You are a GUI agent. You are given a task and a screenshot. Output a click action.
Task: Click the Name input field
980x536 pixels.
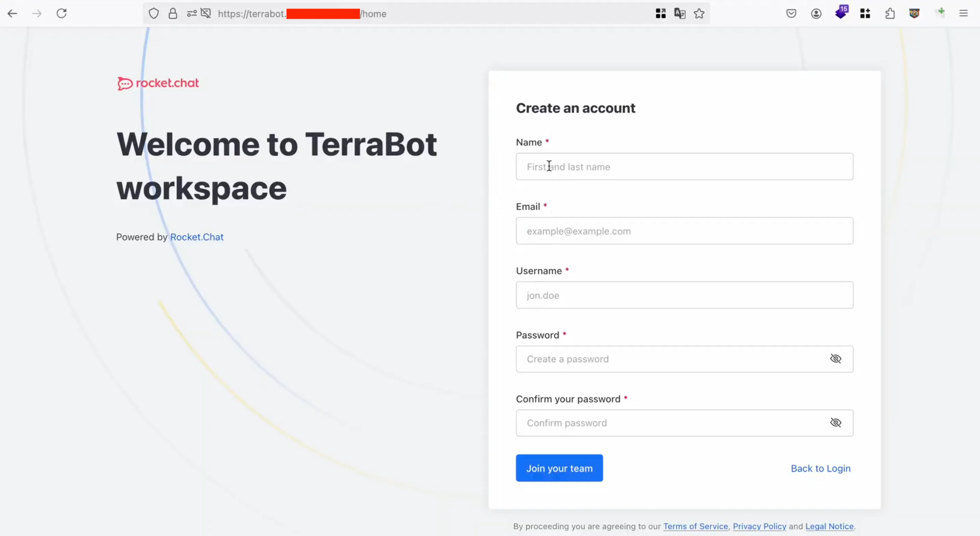coord(684,167)
